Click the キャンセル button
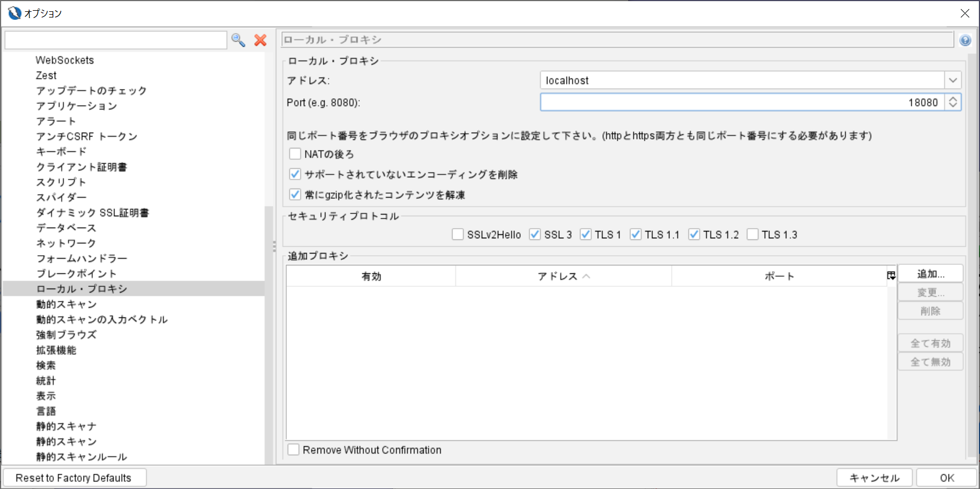 point(874,478)
